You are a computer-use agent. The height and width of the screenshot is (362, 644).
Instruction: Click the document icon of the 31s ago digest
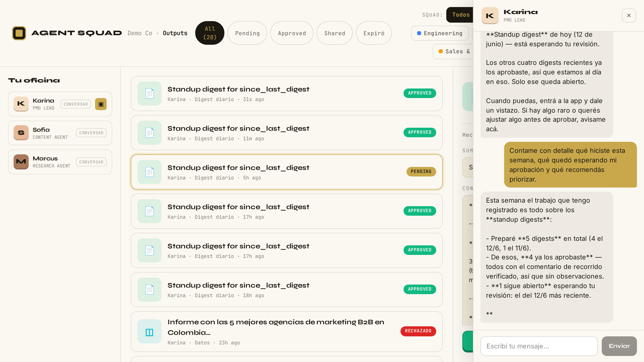point(149,94)
